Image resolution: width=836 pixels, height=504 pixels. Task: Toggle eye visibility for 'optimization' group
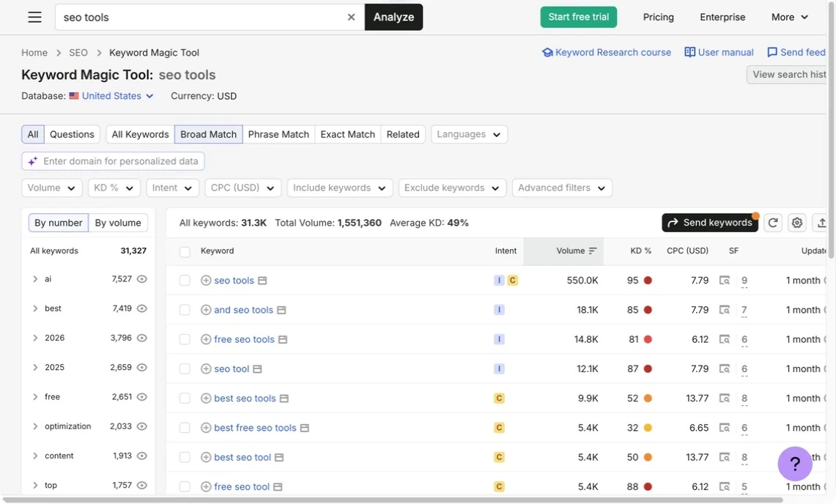[x=142, y=426]
